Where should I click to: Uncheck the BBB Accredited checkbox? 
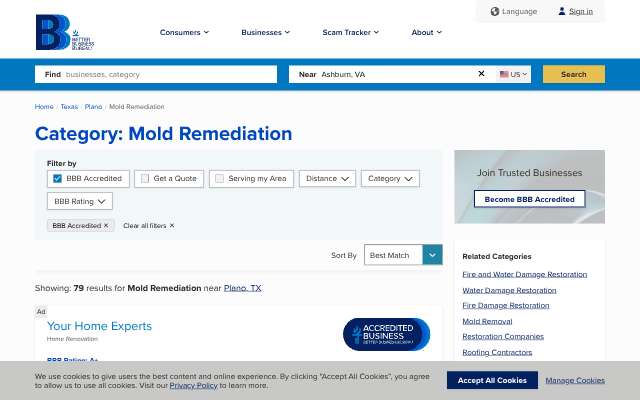tap(57, 178)
